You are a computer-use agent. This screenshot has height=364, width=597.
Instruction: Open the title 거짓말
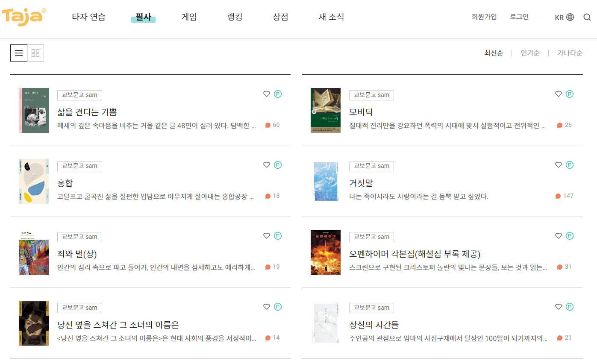tap(361, 183)
